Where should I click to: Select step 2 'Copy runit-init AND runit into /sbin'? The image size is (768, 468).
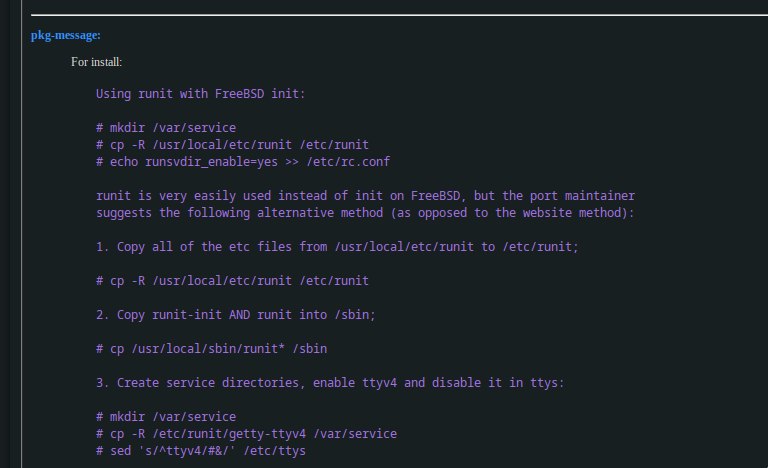coord(236,315)
